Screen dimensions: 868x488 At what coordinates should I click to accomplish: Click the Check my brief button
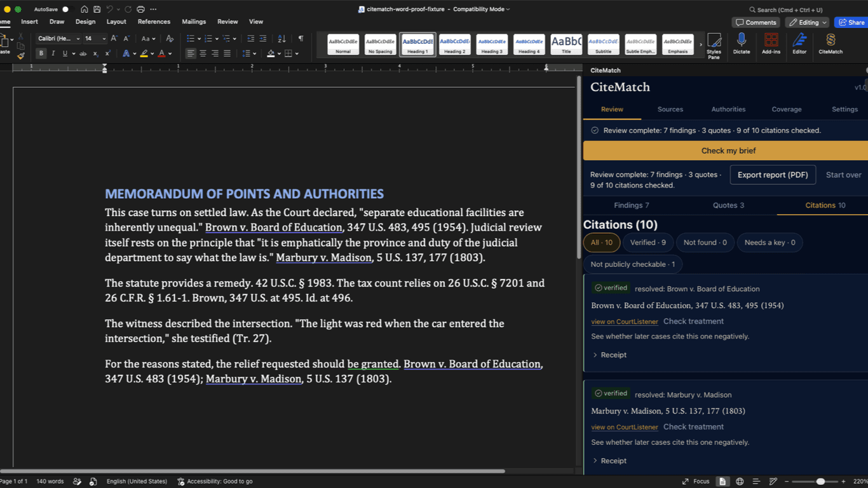(x=726, y=151)
